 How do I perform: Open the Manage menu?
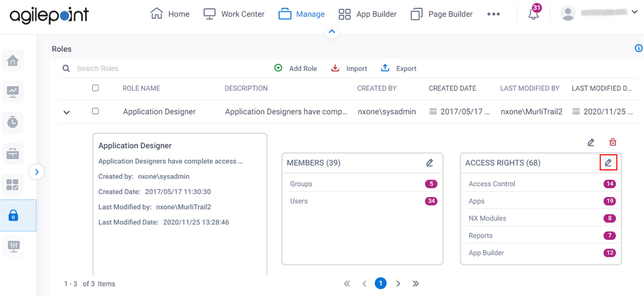click(x=301, y=14)
